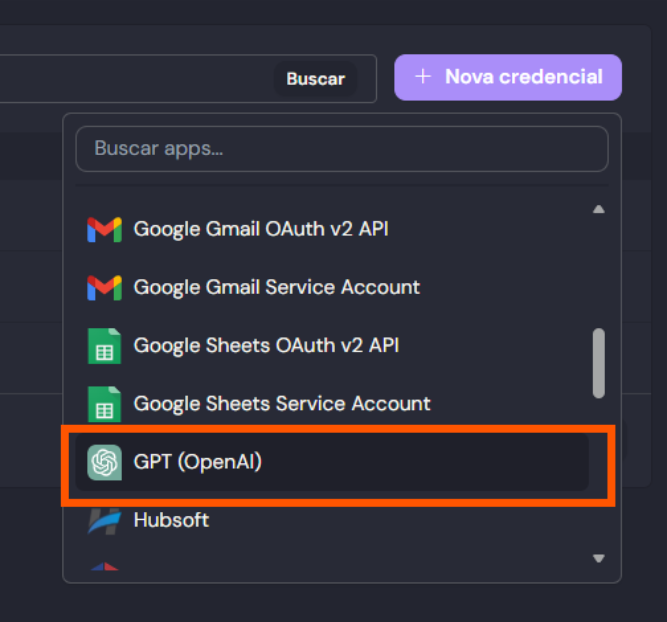667x622 pixels.
Task: Focus the Buscar apps search field
Action: pyautogui.click(x=342, y=148)
